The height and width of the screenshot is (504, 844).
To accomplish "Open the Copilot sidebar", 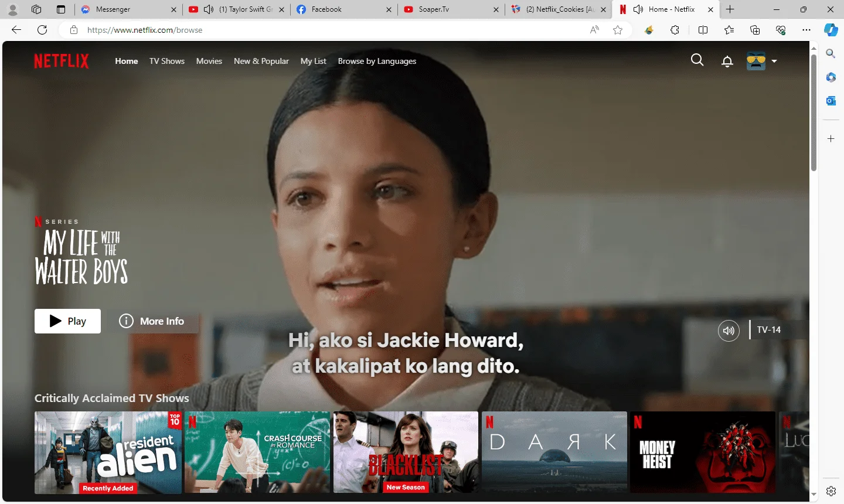I will (831, 30).
